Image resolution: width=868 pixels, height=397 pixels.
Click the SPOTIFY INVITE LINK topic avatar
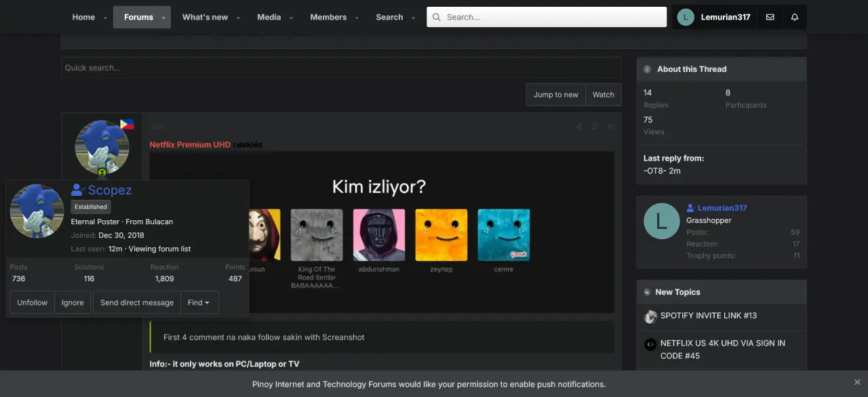(650, 316)
